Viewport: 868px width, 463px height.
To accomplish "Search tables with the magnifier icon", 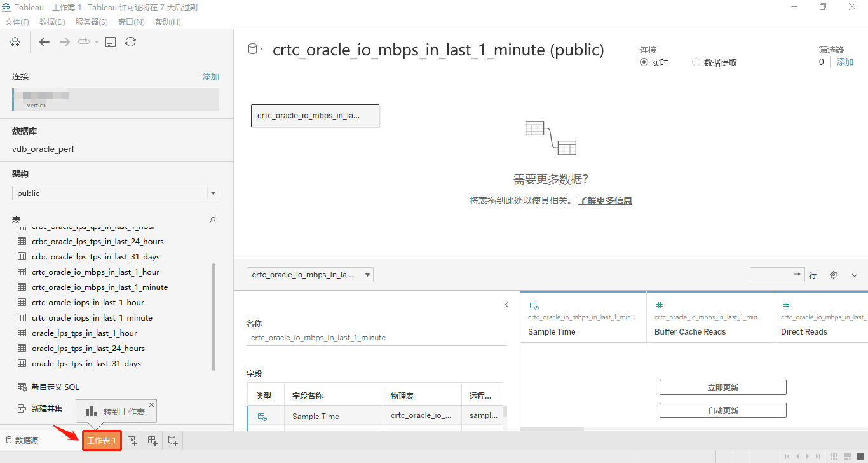I will pos(213,219).
